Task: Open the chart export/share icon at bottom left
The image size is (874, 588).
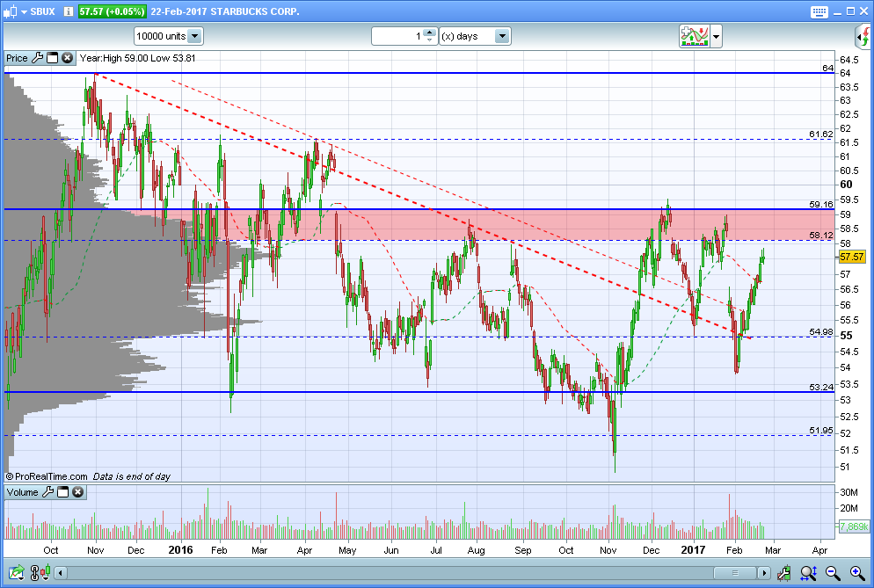Action: pyautogui.click(x=16, y=572)
